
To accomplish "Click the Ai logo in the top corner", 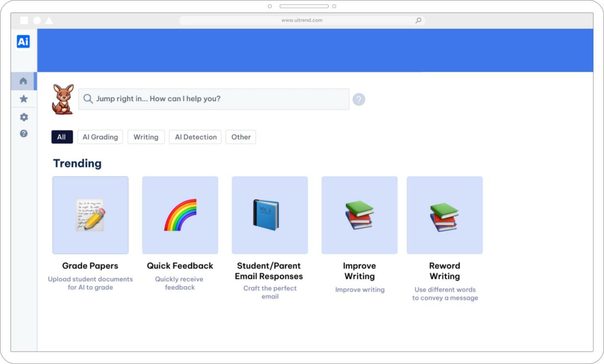I will (23, 41).
